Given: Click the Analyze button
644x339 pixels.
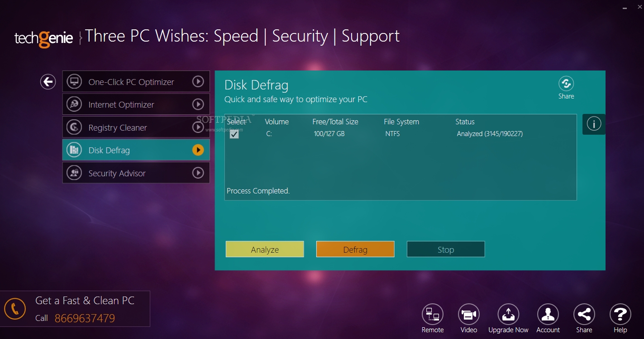Looking at the screenshot, I should point(265,249).
